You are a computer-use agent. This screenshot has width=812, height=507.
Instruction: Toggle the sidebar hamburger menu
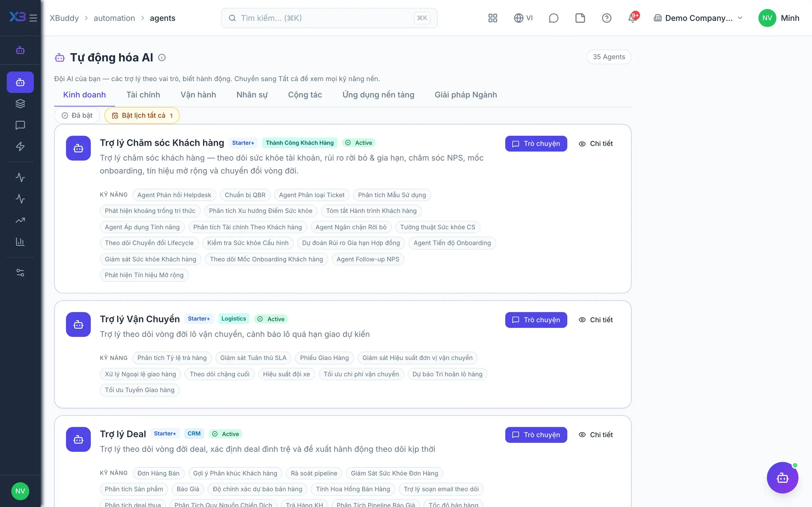33,18
